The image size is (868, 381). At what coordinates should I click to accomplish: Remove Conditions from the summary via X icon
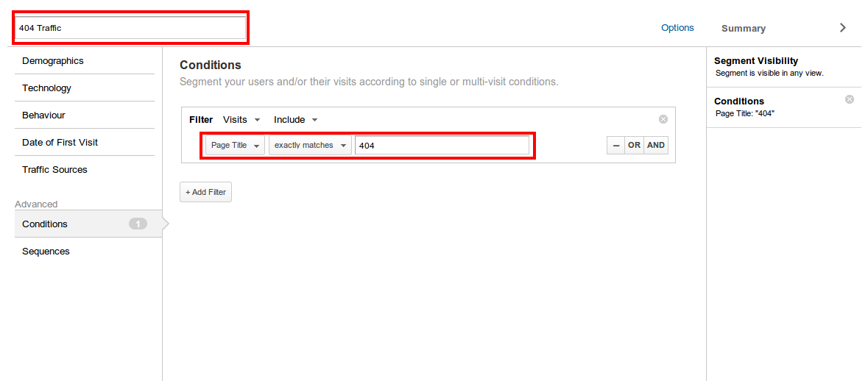(849, 99)
